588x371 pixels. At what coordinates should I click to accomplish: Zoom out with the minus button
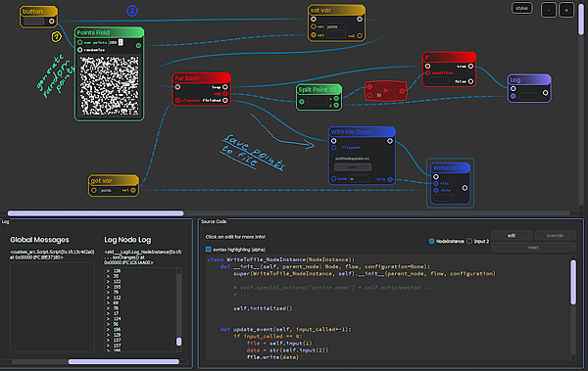549,10
